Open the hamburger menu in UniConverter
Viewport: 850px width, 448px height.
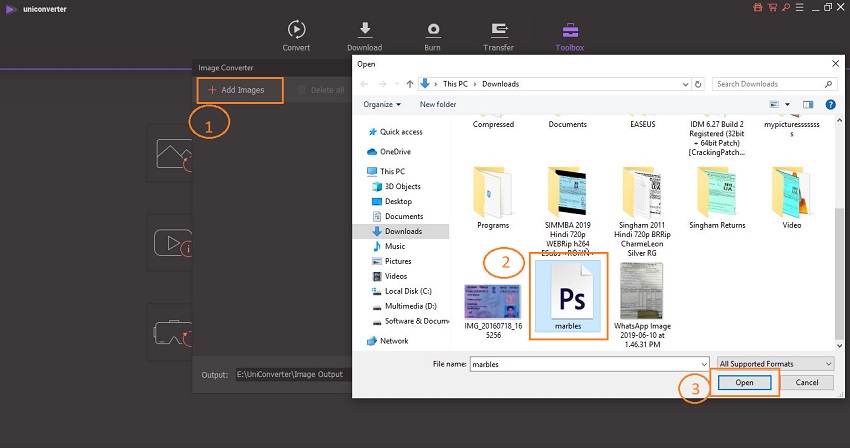800,8
